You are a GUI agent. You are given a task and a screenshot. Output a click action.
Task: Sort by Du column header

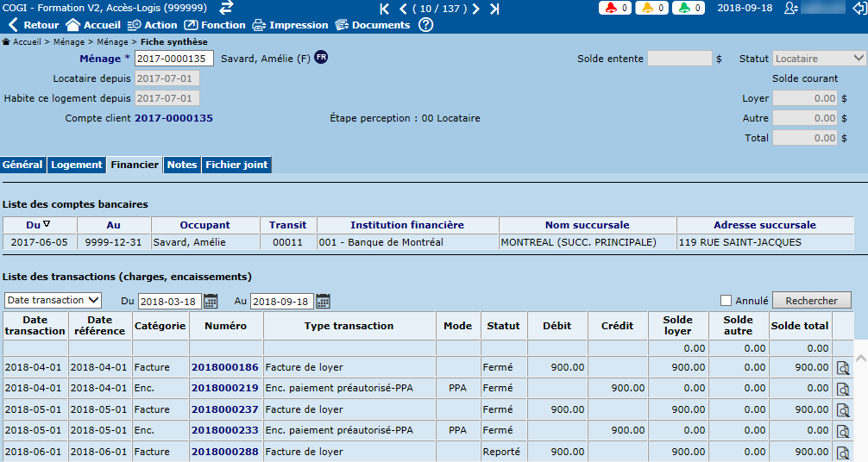tap(39, 225)
